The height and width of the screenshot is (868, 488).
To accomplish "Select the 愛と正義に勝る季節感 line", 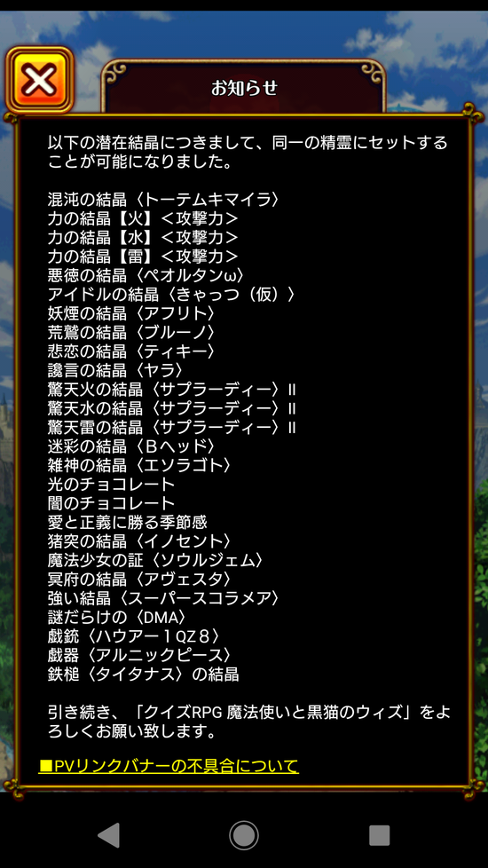I will point(127,522).
